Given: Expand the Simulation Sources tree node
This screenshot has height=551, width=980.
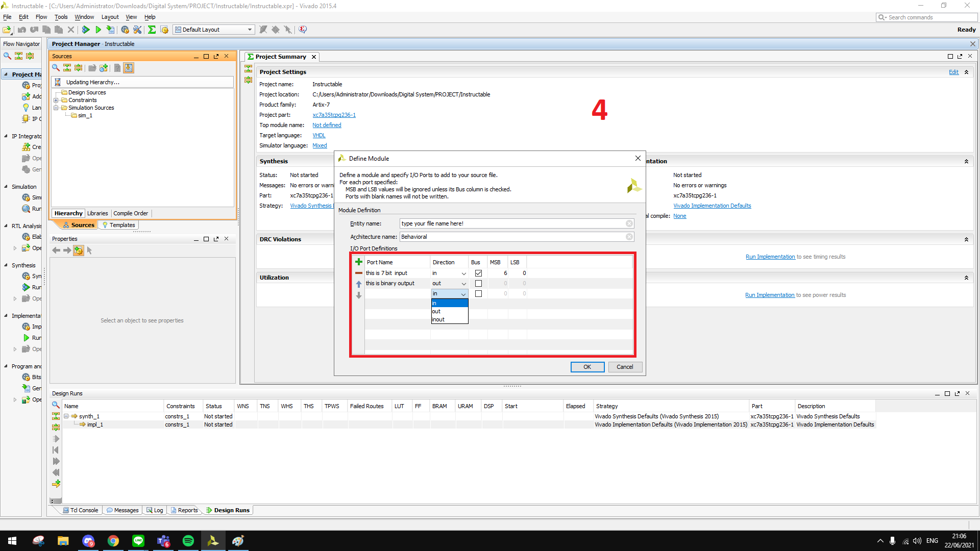Looking at the screenshot, I should coord(55,108).
